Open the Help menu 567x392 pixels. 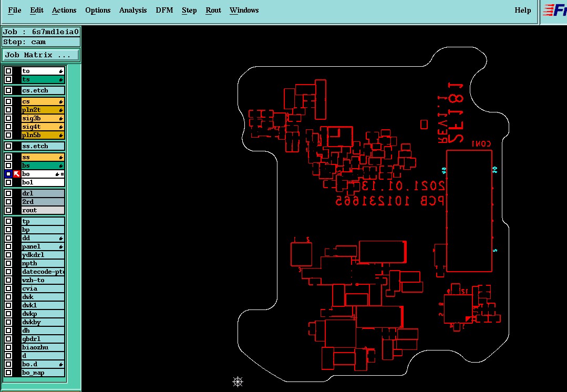click(x=522, y=10)
